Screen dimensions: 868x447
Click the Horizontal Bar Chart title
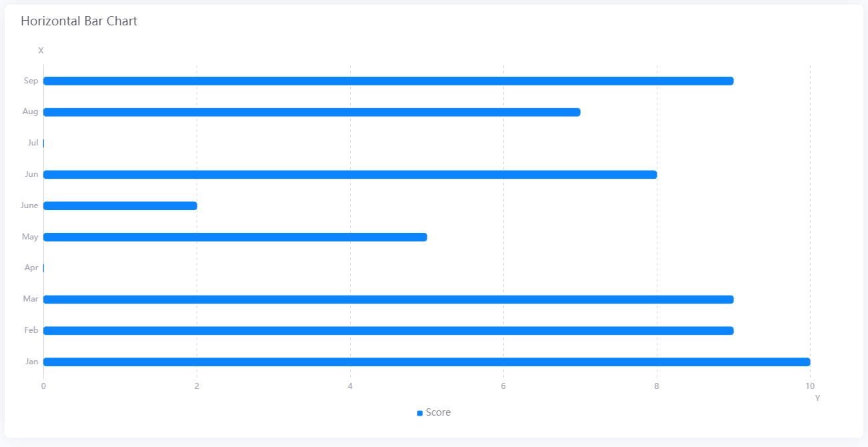tap(79, 21)
